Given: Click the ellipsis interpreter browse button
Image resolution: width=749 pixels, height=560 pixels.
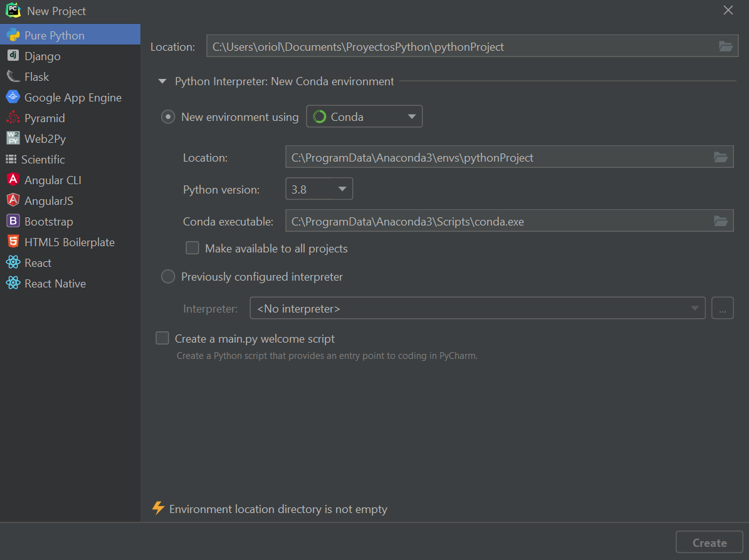Looking at the screenshot, I should [722, 308].
